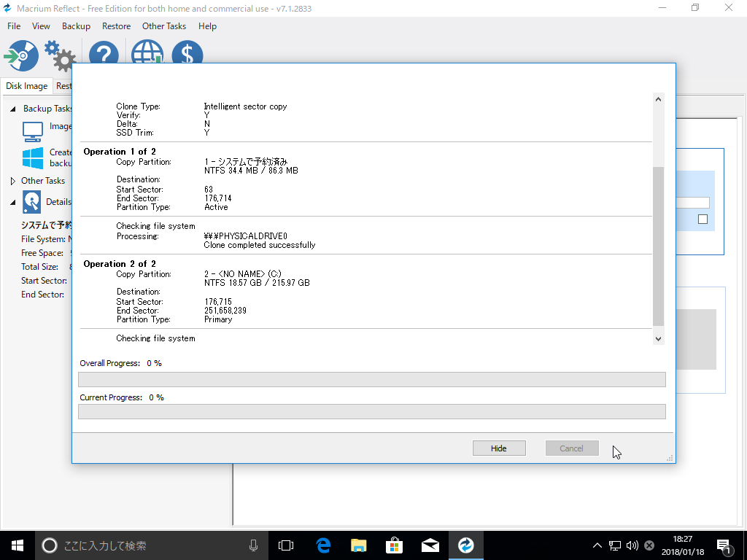Show hidden tray icons chevron

597,545
